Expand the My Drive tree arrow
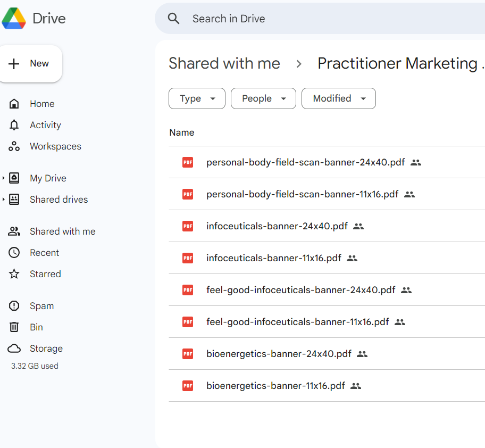Image resolution: width=485 pixels, height=448 pixels. tap(3, 178)
